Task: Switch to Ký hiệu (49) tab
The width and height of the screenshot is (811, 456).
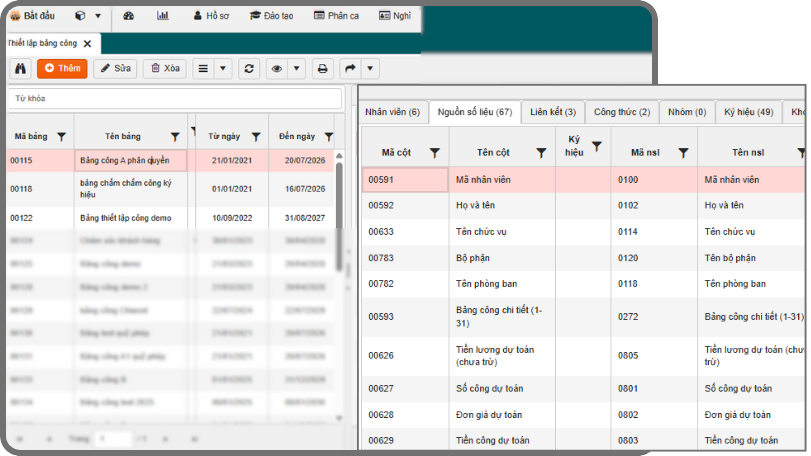Action: tap(748, 112)
